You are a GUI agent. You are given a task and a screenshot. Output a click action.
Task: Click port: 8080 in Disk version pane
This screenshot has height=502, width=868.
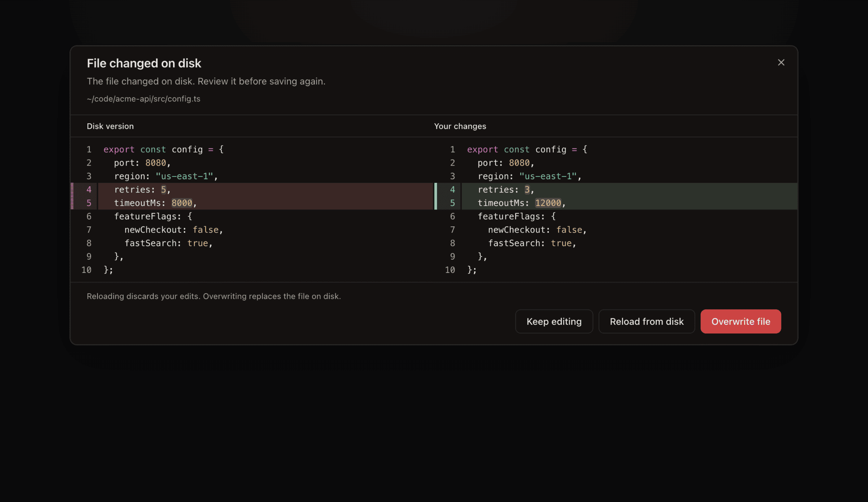(142, 163)
